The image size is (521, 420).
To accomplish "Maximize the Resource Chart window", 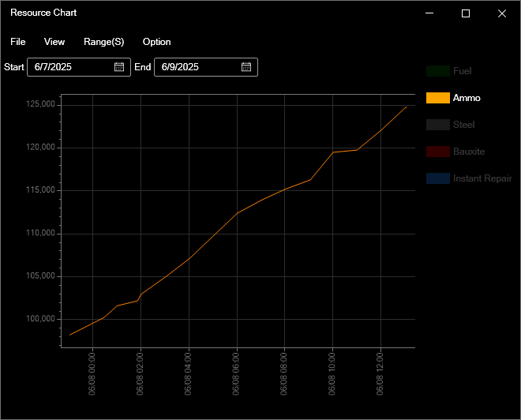I will [x=466, y=13].
